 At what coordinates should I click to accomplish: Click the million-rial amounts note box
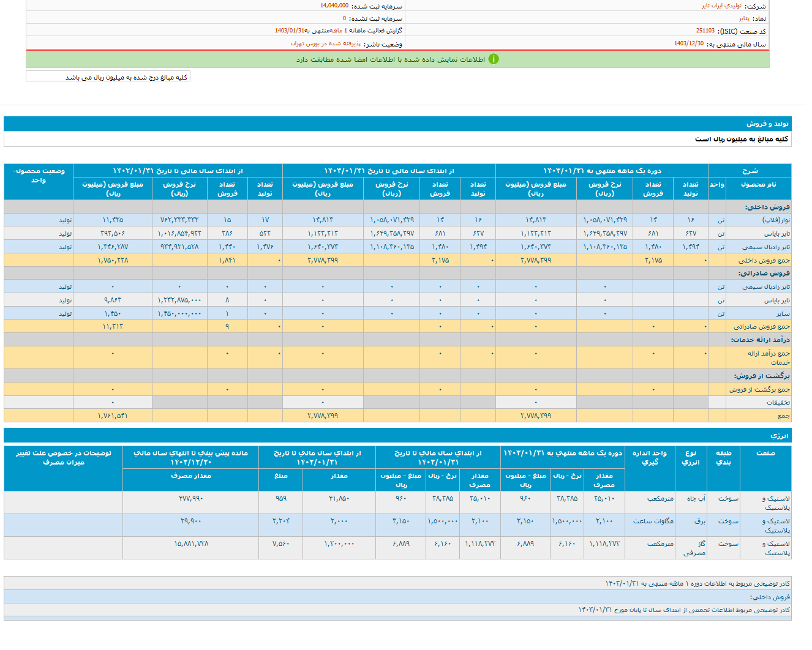point(108,77)
